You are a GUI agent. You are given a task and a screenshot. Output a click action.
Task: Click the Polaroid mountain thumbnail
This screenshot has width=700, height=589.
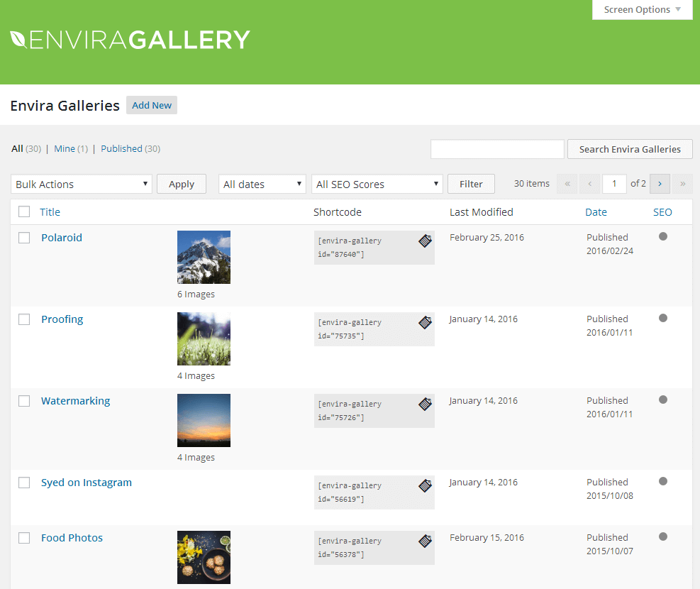(204, 257)
